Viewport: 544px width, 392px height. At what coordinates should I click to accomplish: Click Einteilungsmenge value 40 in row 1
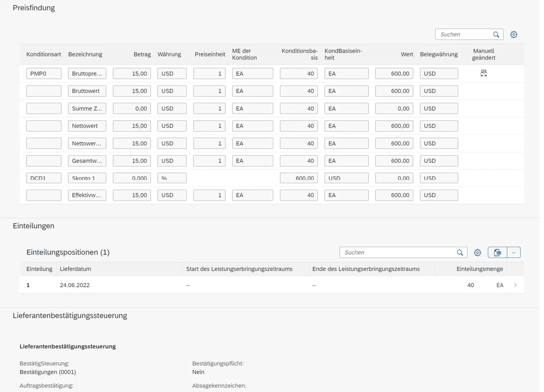470,285
